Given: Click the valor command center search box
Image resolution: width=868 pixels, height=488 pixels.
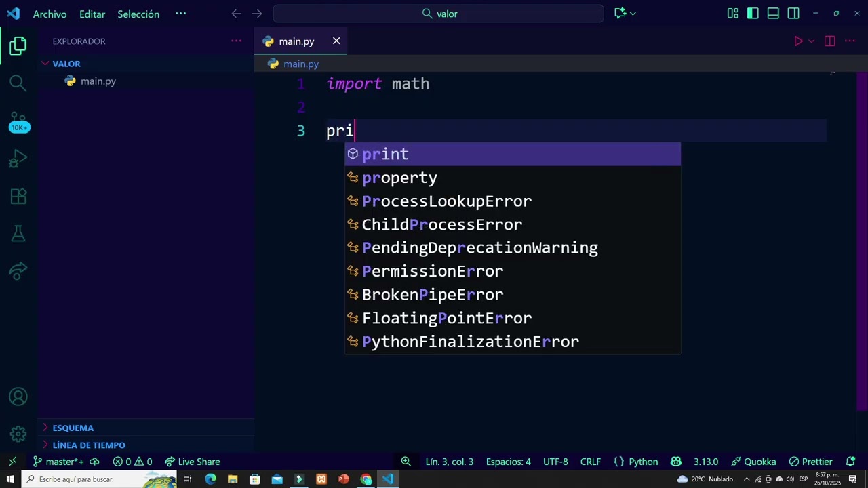Looking at the screenshot, I should (x=438, y=14).
